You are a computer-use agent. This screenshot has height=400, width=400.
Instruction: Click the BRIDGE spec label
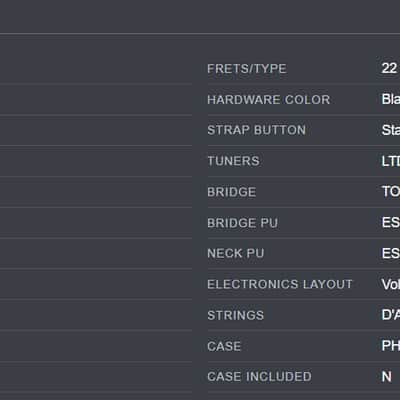click(x=232, y=192)
